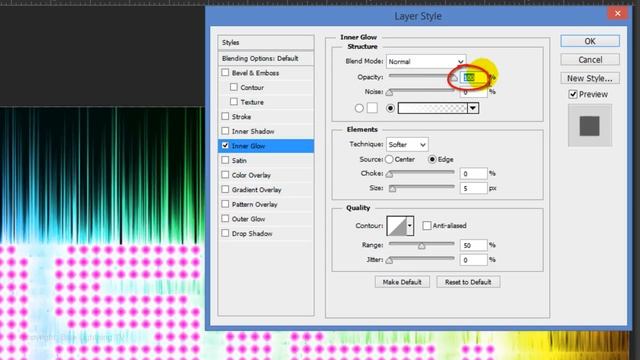Click the Noise slider handle
640x360 pixels.
[x=389, y=93]
